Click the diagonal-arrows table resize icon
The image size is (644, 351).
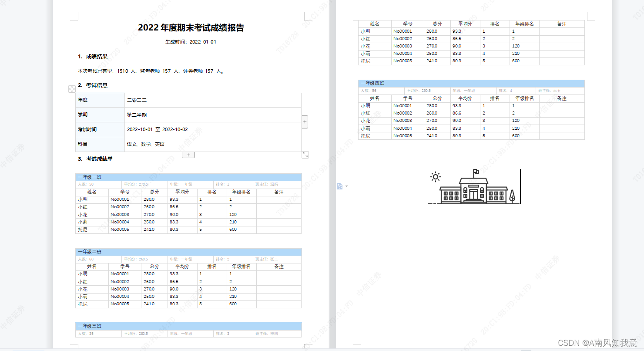coord(305,155)
